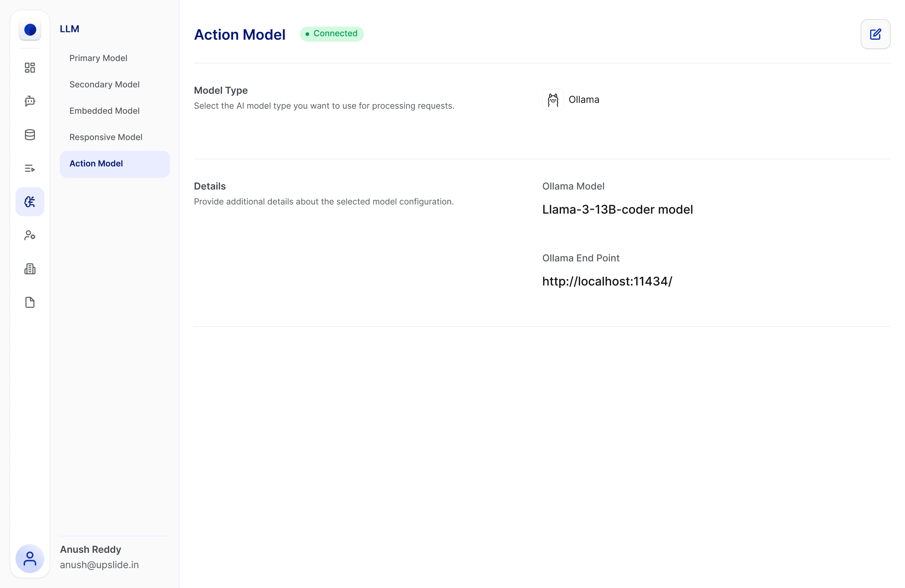Open the dashboard grid icon
The height and width of the screenshot is (588, 905).
(30, 68)
